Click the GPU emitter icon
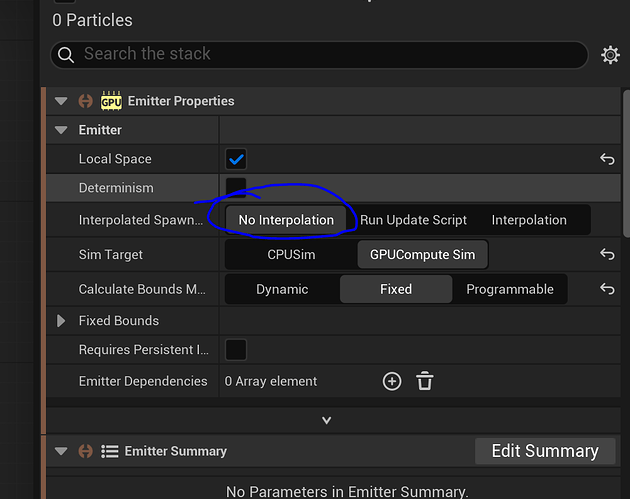 pyautogui.click(x=110, y=101)
